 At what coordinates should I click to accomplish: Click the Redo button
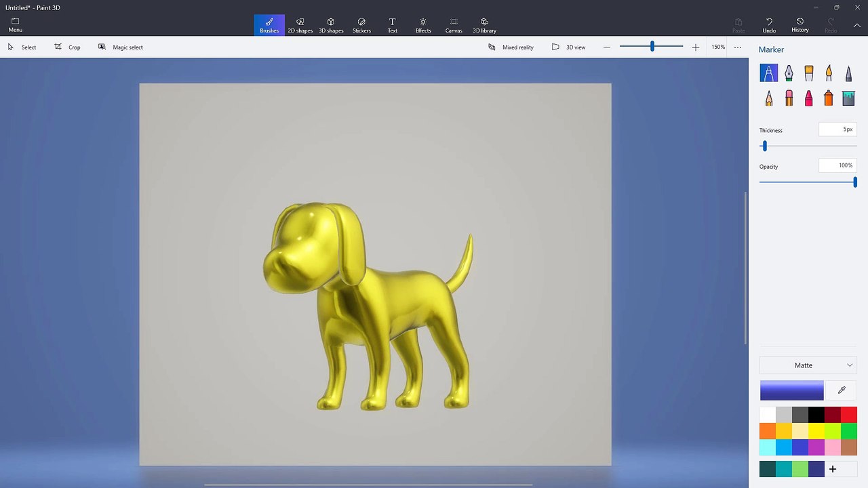pyautogui.click(x=830, y=25)
